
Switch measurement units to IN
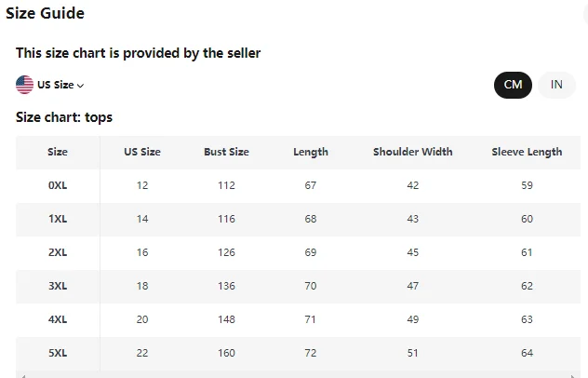click(556, 85)
